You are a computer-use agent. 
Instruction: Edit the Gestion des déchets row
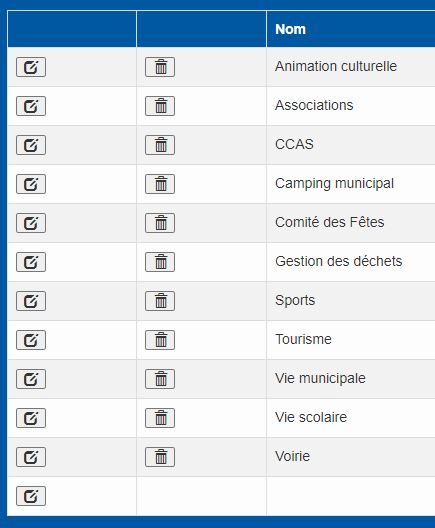(x=31, y=262)
